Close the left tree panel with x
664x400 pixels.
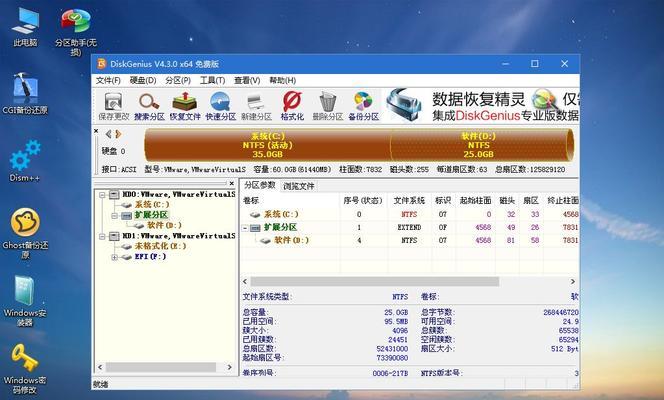pos(232,183)
